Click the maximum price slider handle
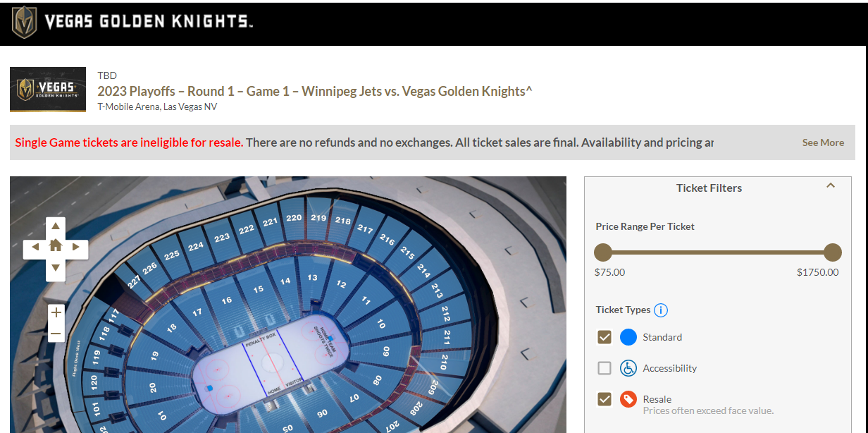This screenshot has width=868, height=433. [x=833, y=252]
